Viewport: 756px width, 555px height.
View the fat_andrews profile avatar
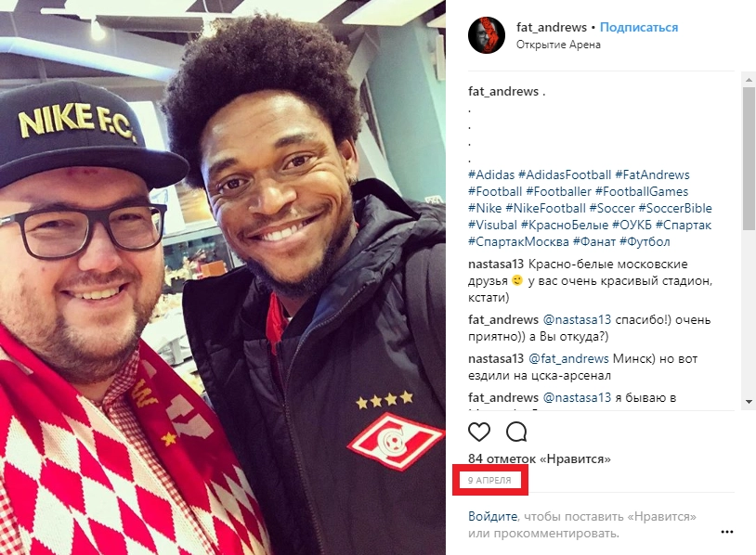click(x=487, y=35)
